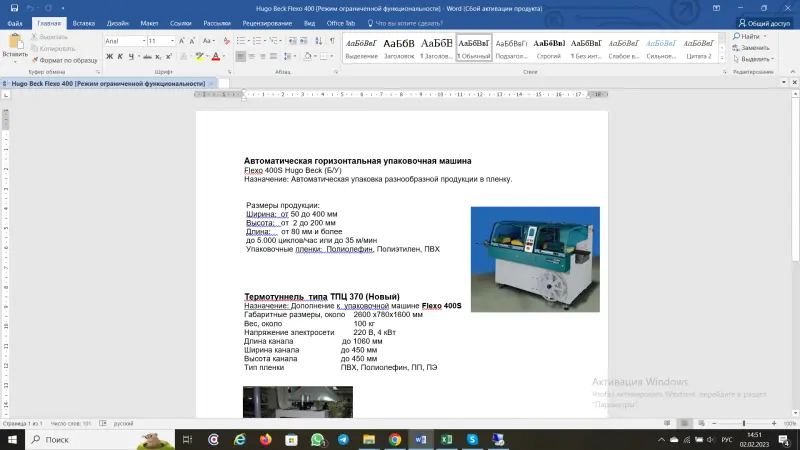Switch to the Дизайн ribbon tab
This screenshot has width=800, height=450.
(x=117, y=23)
